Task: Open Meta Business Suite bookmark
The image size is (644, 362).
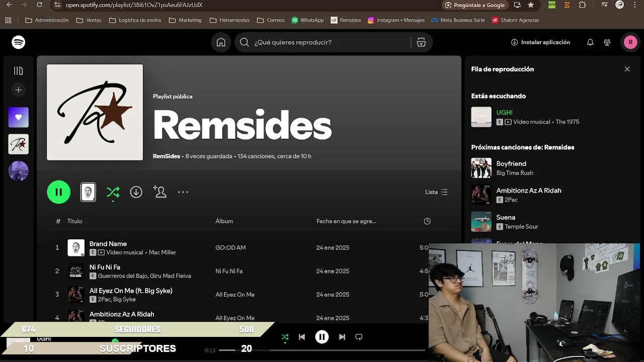Action: 458,20
